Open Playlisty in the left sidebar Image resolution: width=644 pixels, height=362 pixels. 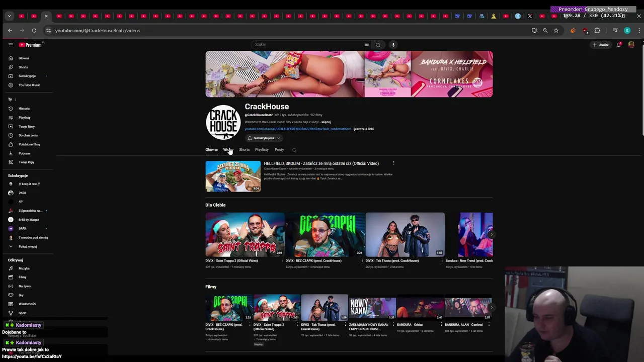24,118
